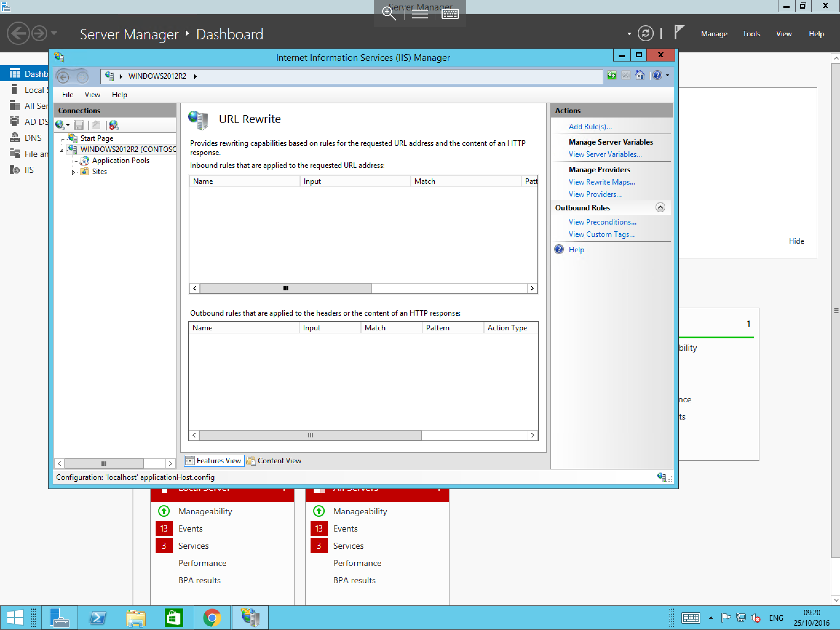Open the File menu in IIS Manager
Viewport: 840px width, 630px height.
point(68,95)
